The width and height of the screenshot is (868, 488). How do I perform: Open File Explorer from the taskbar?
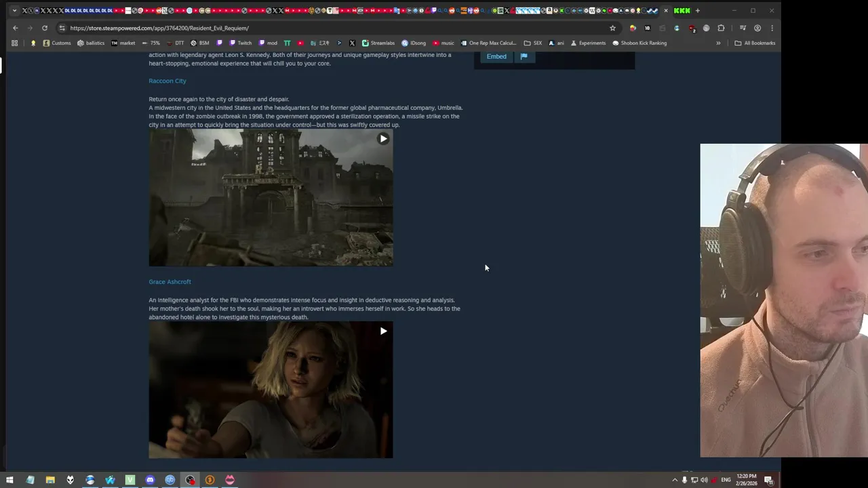50,480
